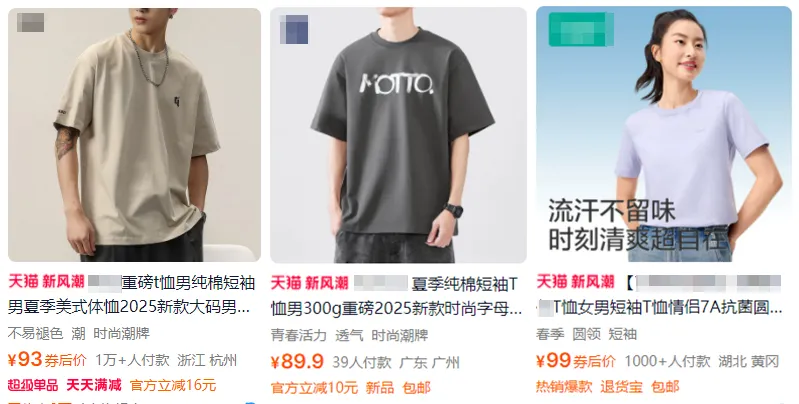799x404 pixels.
Task: Open the gray MOTTO T-shirt product image
Action: pos(398,135)
